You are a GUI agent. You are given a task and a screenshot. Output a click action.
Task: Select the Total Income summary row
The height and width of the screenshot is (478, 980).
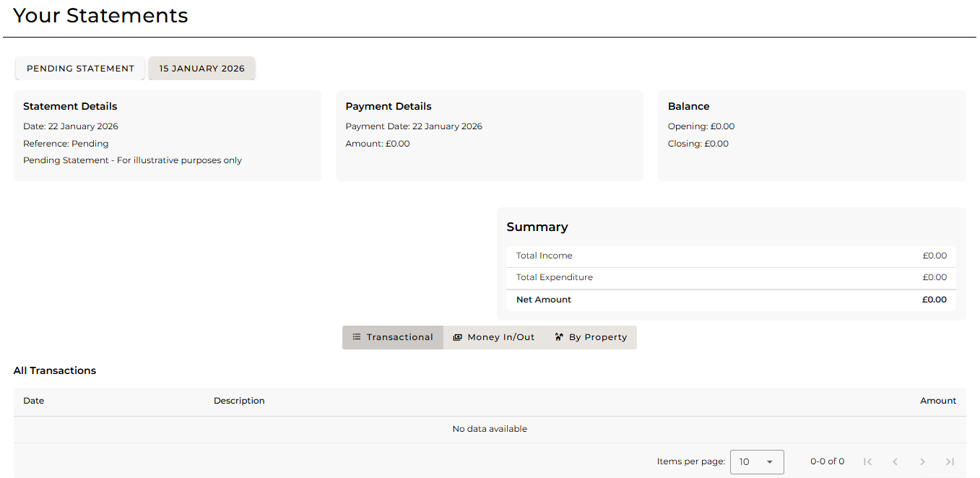(731, 256)
